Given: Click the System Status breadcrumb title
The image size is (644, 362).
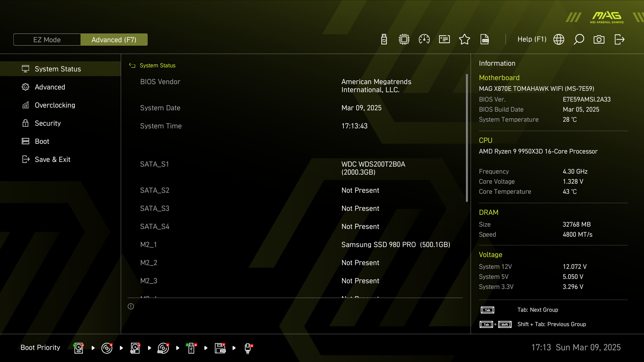Looking at the screenshot, I should pyautogui.click(x=158, y=66).
